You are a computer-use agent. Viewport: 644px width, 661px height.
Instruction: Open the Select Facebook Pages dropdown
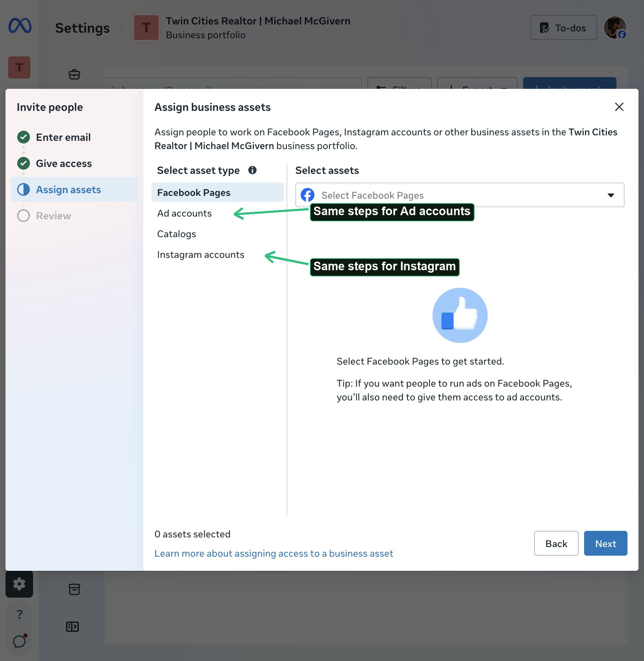tap(460, 195)
